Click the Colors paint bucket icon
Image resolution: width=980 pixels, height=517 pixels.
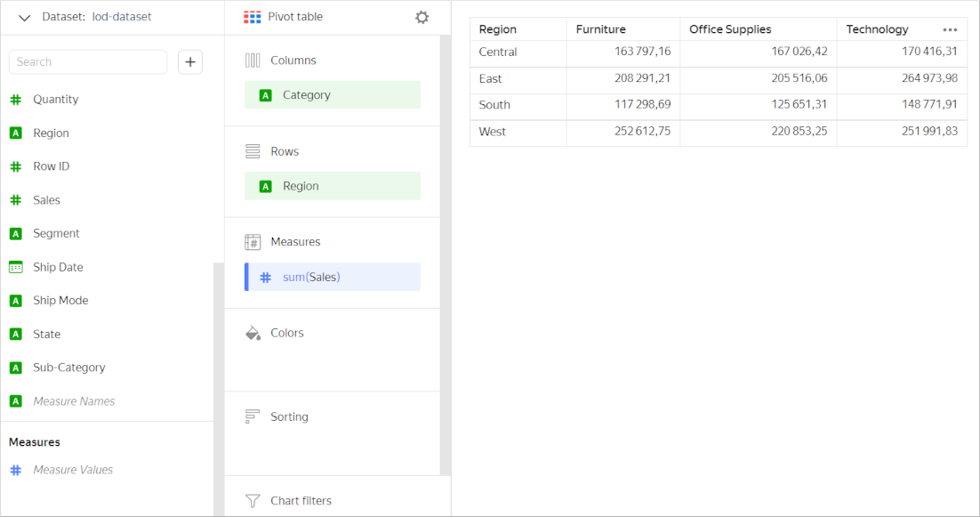(253, 333)
